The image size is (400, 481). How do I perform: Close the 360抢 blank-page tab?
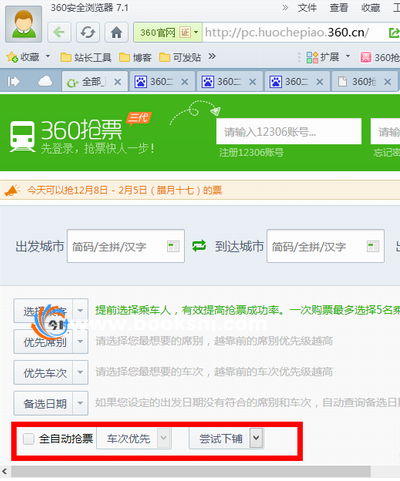(x=387, y=82)
